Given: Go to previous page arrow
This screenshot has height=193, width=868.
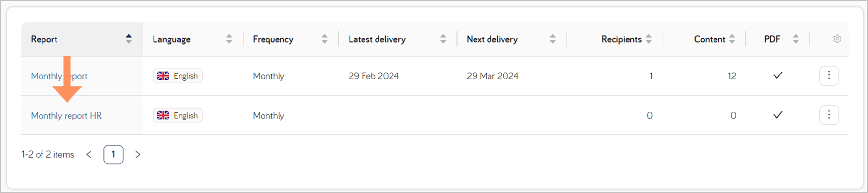Looking at the screenshot, I should pos(89,154).
